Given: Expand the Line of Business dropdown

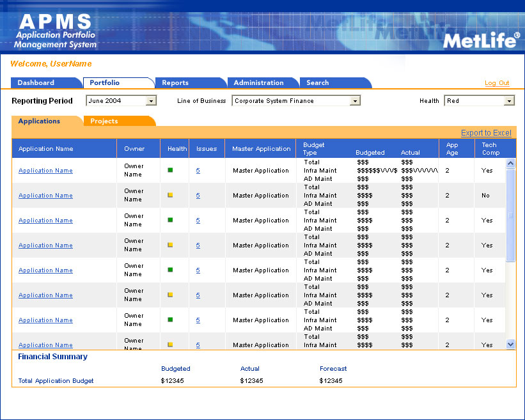Looking at the screenshot, I should click(x=296, y=101).
